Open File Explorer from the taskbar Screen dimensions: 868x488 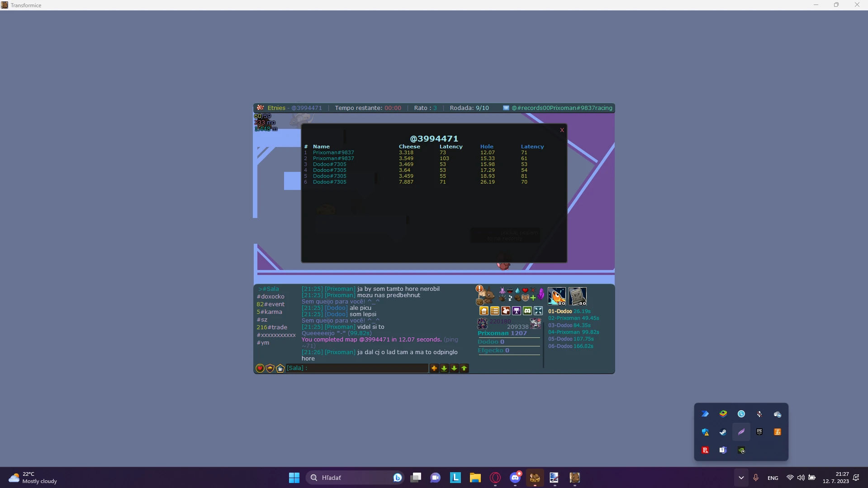[475, 478]
